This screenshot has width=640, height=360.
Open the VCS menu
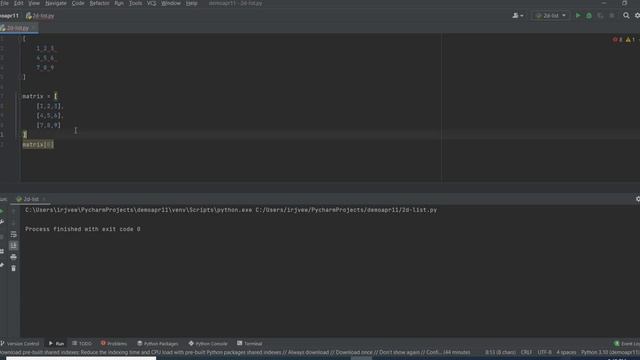point(151,3)
